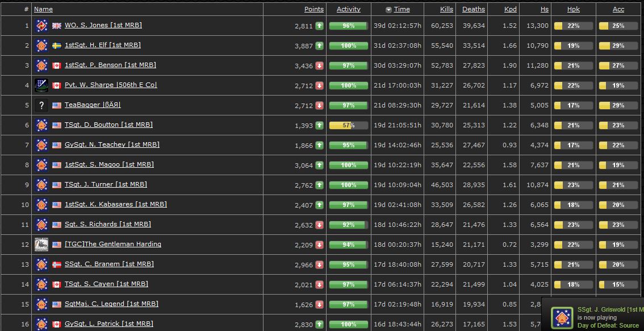Click the Name column header
This screenshot has height=331, width=644.
point(43,9)
